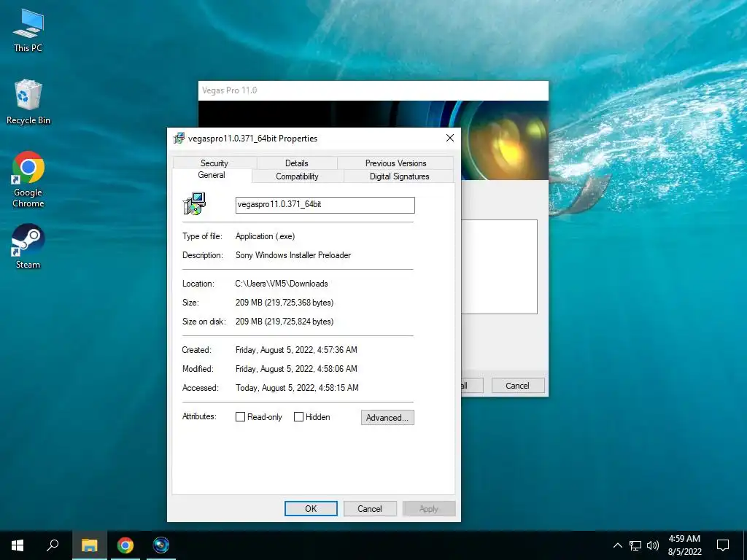
Task: Open the Compatibility tab
Action: tap(298, 176)
